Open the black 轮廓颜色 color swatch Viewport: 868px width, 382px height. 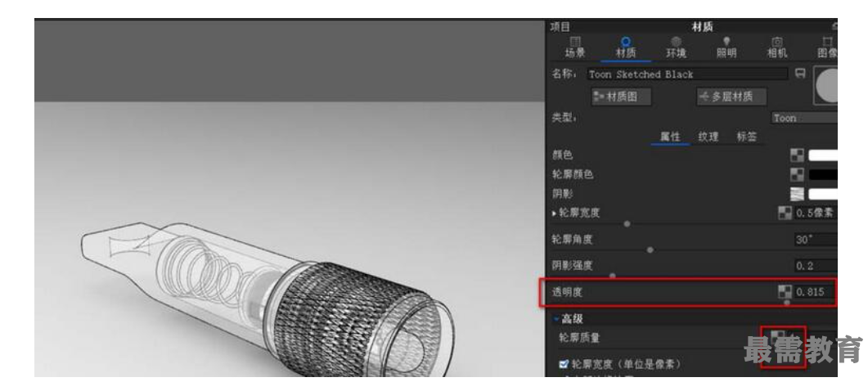823,174
